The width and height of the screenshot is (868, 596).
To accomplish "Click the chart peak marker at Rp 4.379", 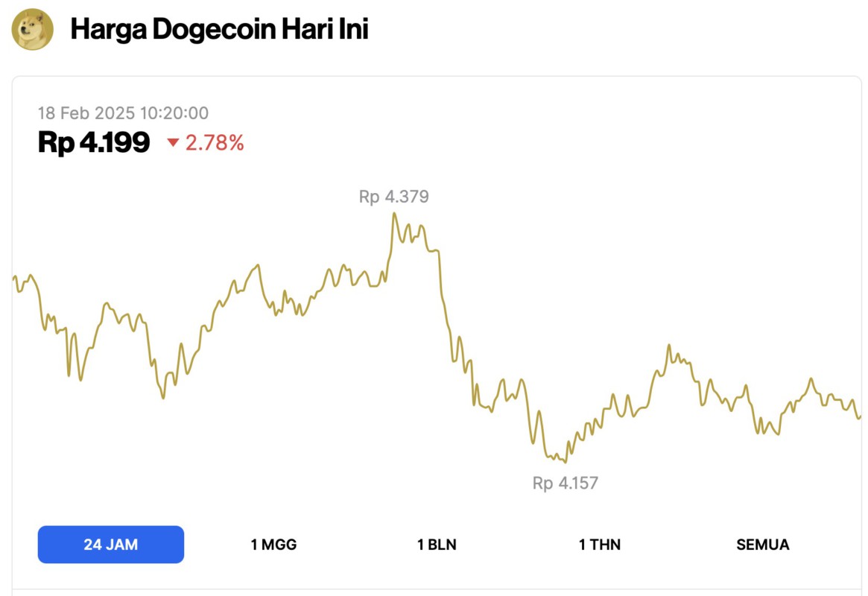I will [x=393, y=197].
